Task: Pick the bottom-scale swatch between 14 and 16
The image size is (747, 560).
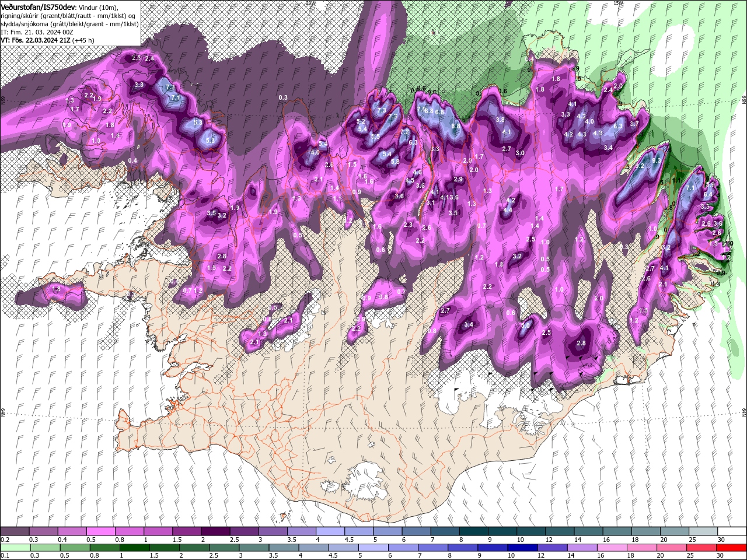Action: pos(581,548)
